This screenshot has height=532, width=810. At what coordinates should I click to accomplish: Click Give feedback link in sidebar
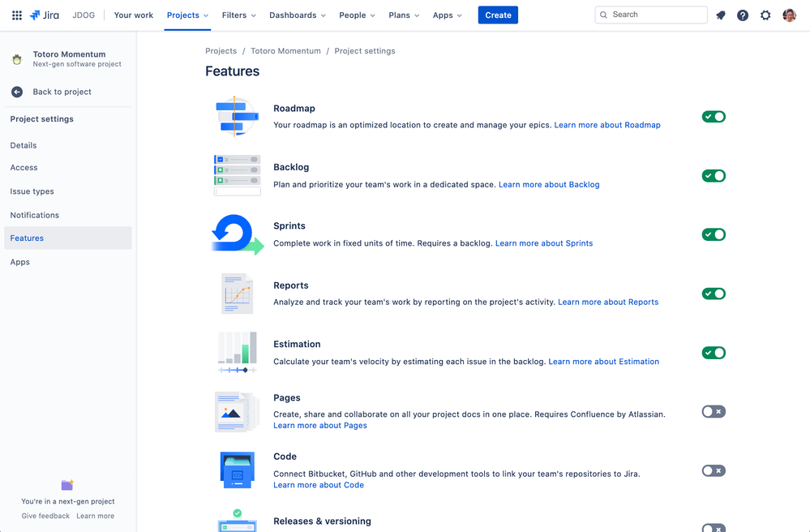coord(45,516)
